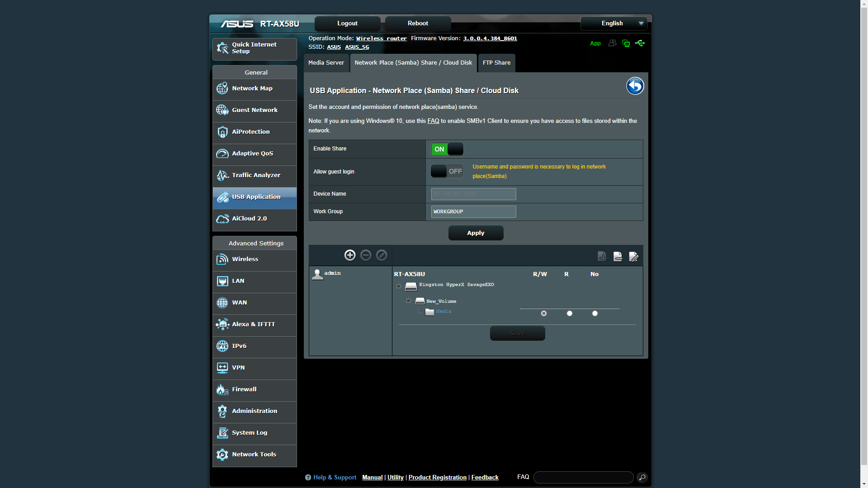Collapse the Kingston HyperX SavageEXO tree node

[398, 286]
